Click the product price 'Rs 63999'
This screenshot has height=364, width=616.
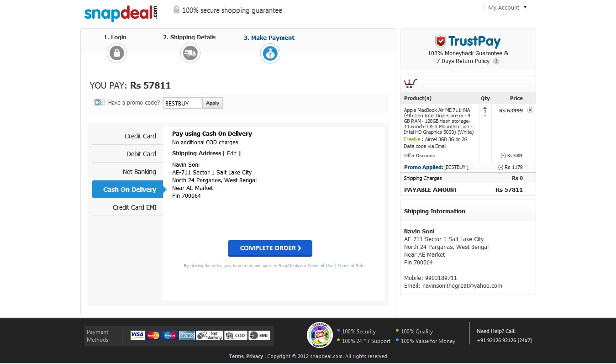tap(511, 111)
